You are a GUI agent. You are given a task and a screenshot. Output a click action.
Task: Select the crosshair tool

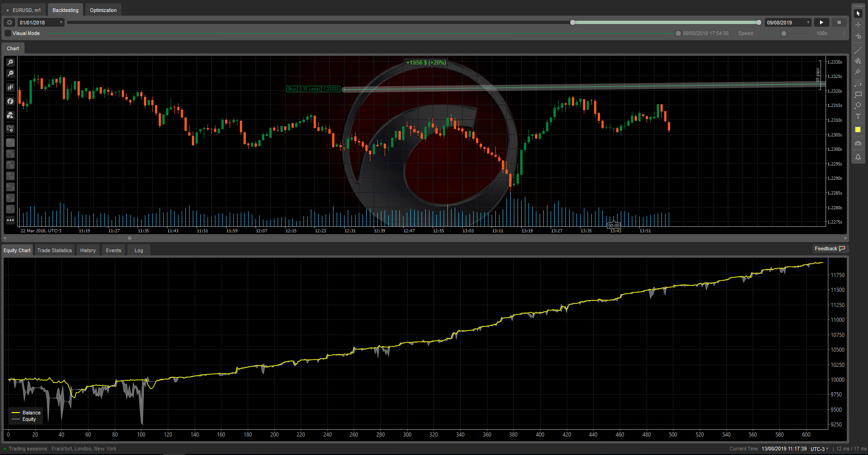pos(858,24)
